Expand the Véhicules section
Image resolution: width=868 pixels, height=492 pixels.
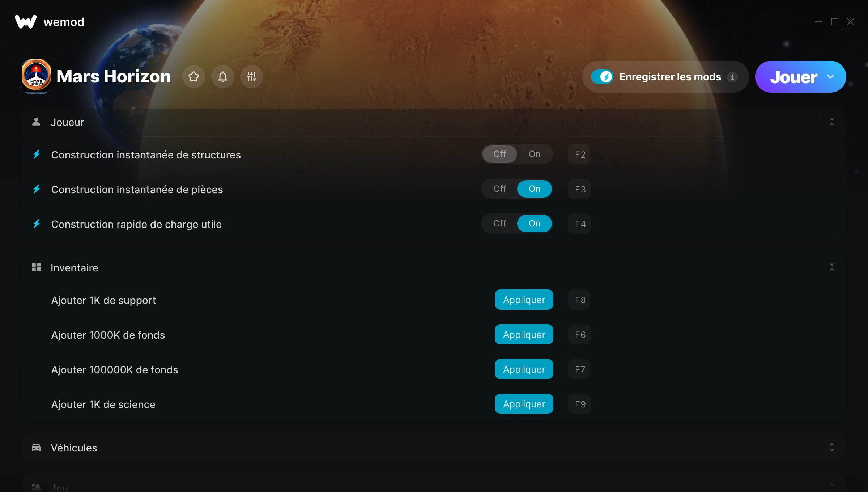coord(831,448)
